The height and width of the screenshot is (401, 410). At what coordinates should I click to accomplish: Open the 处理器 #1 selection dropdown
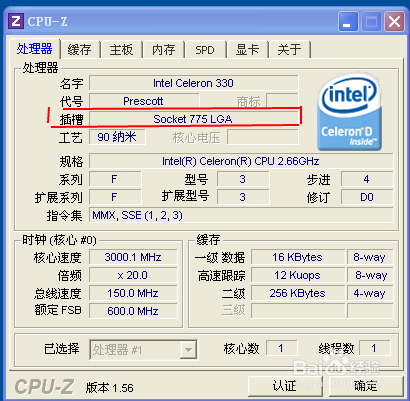pyautogui.click(x=144, y=350)
